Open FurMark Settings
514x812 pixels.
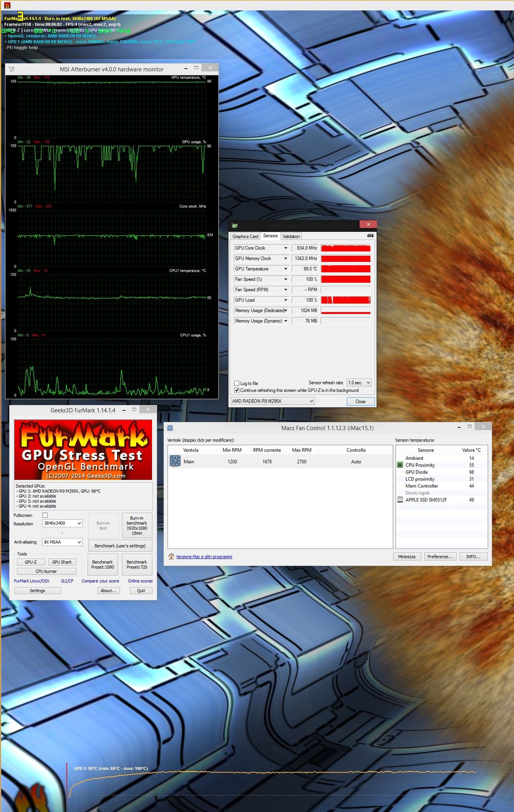pos(37,591)
